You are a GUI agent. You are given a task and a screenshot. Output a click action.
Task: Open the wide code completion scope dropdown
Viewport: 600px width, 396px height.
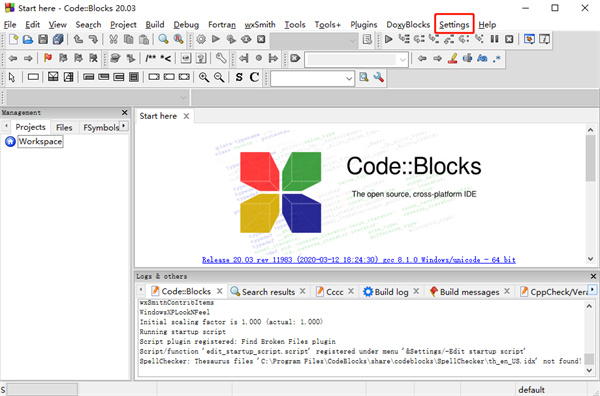tap(184, 98)
